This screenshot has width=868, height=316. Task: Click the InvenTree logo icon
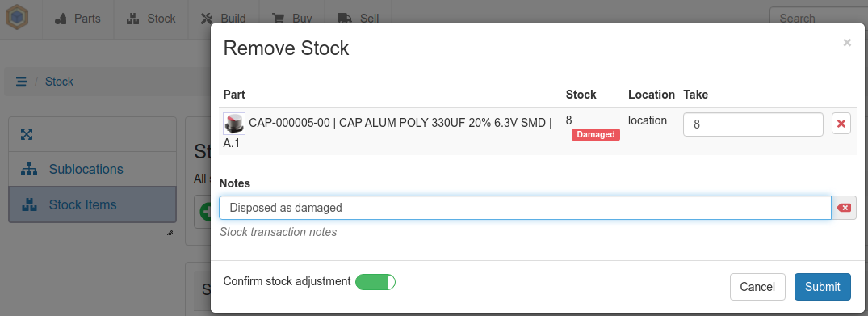pyautogui.click(x=17, y=18)
